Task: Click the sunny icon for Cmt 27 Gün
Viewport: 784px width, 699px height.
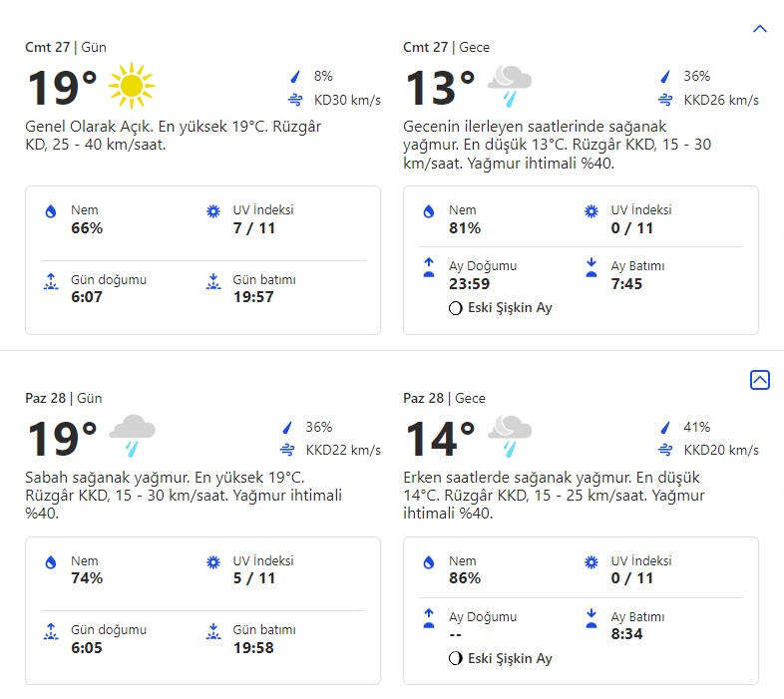Action: pyautogui.click(x=132, y=86)
